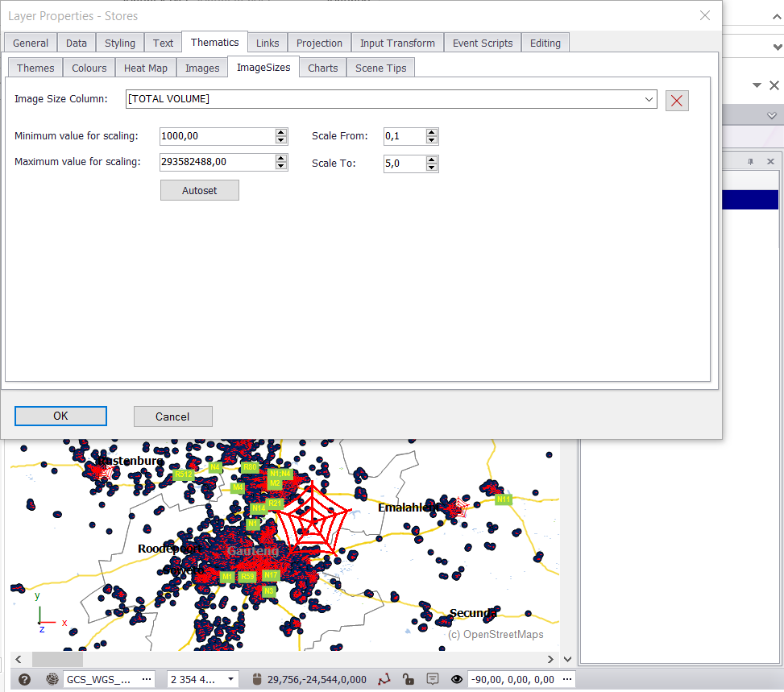
Task: Clear the Image Size Column with red X
Action: [x=677, y=100]
